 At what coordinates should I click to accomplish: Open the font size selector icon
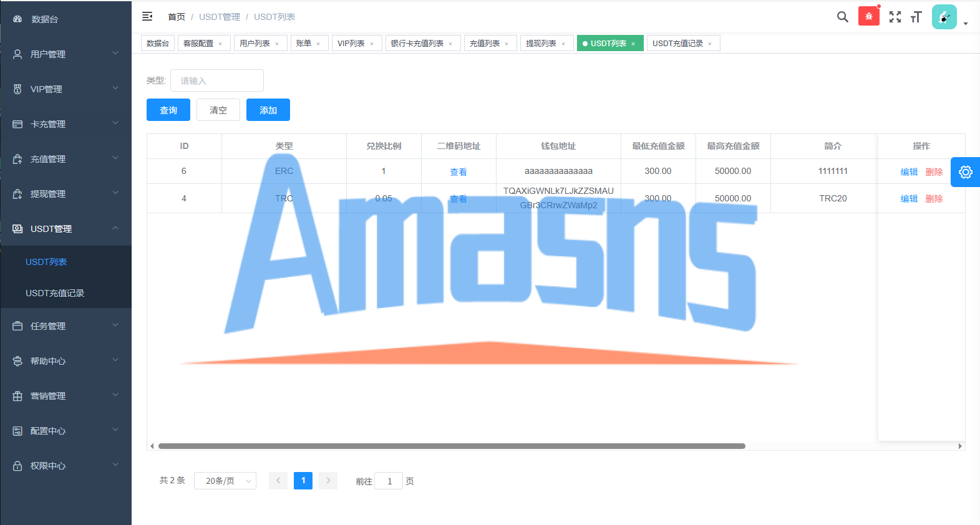click(x=916, y=17)
